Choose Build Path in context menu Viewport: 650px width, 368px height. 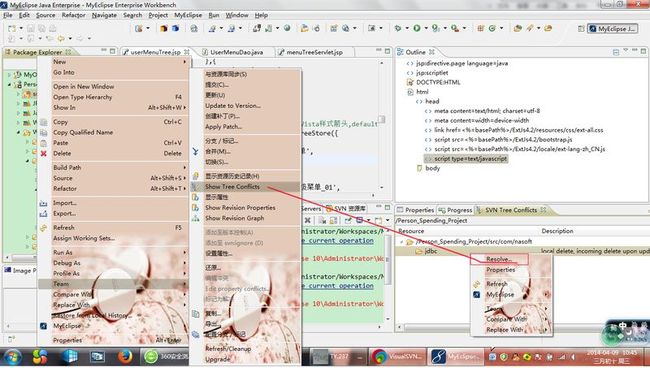tap(113, 167)
